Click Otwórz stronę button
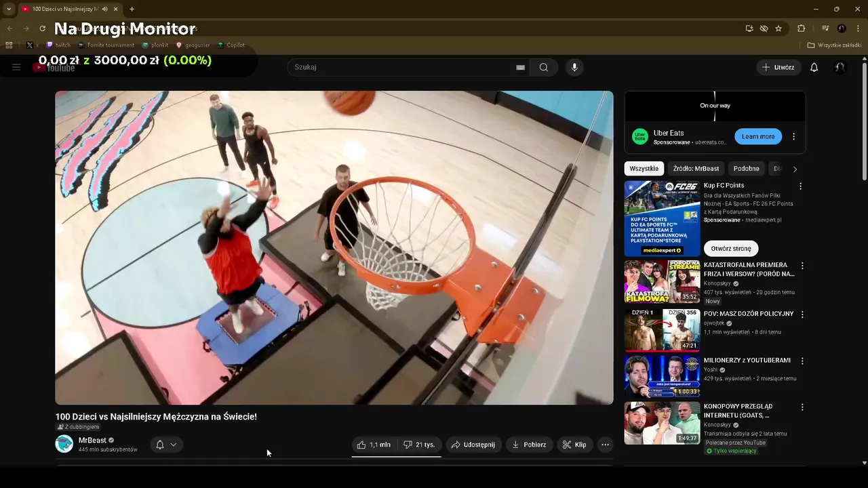 click(731, 249)
